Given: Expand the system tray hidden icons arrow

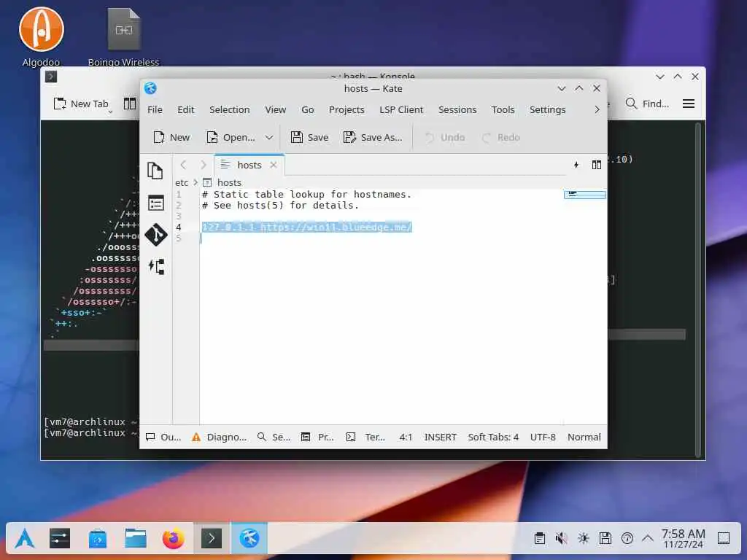Looking at the screenshot, I should click(648, 539).
